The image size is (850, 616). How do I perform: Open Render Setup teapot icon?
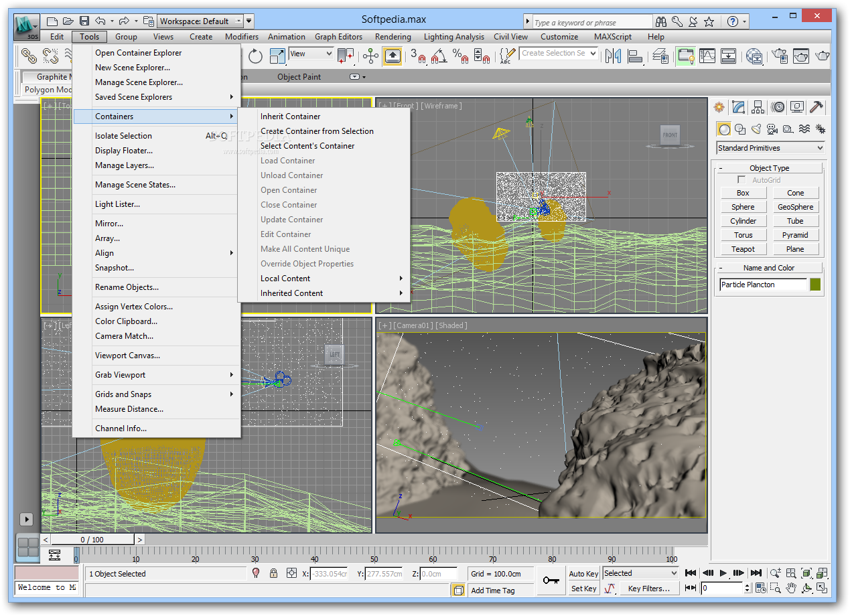(779, 56)
